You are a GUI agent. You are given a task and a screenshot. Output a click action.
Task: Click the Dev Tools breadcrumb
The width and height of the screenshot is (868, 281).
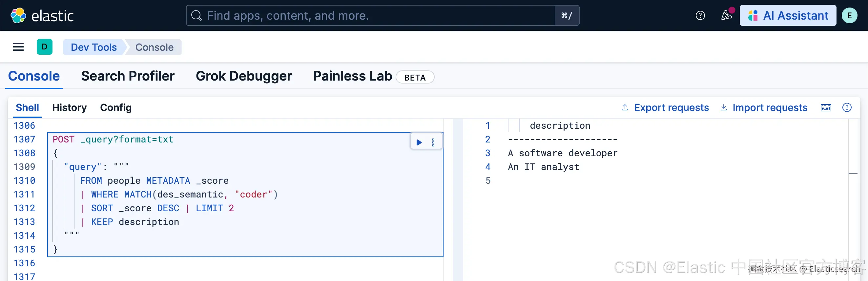coord(94,47)
